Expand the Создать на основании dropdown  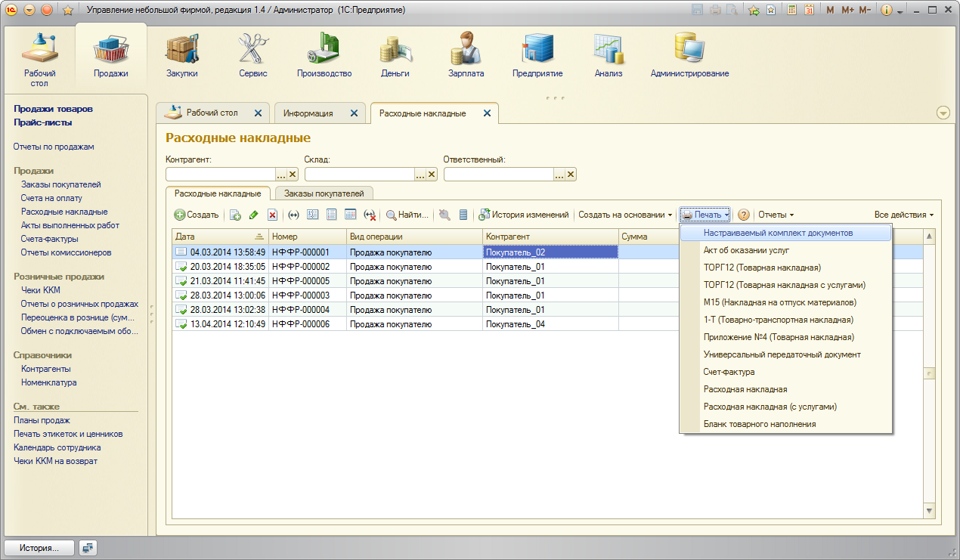[625, 215]
